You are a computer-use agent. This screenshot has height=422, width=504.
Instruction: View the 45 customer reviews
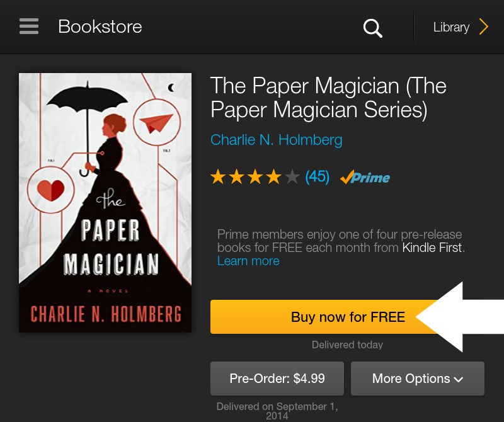tap(317, 177)
